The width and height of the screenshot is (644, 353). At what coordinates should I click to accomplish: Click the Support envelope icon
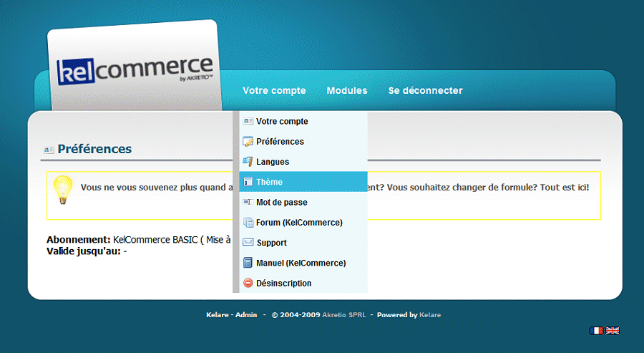[x=248, y=243]
